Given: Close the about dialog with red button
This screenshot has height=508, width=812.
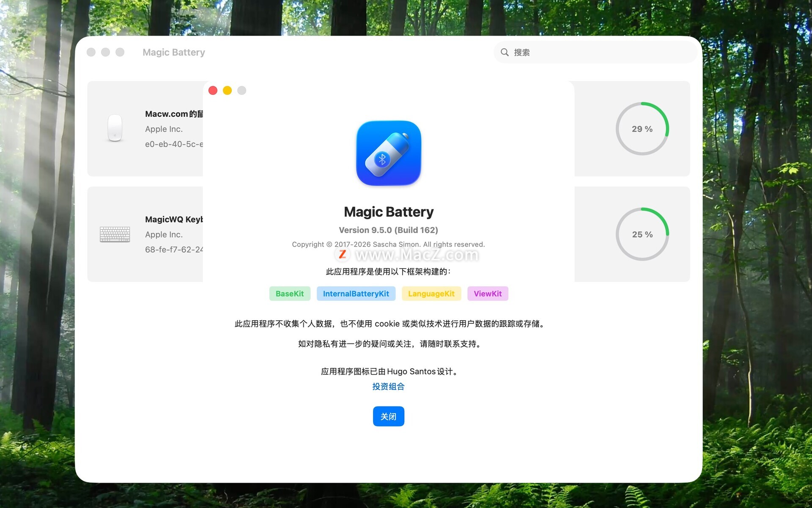Looking at the screenshot, I should [x=213, y=91].
